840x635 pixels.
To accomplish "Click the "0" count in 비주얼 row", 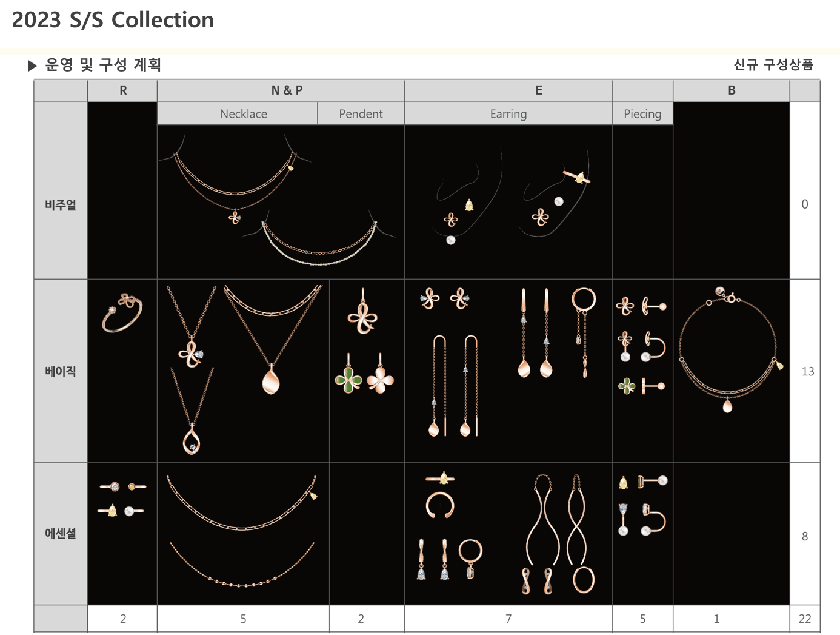I will point(805,204).
